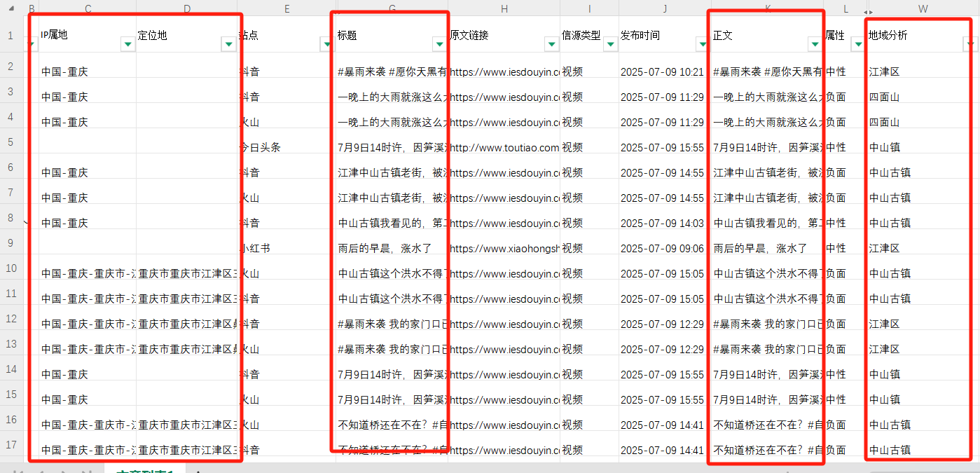Select the 2025-07-09 09:06 time cell

[661, 248]
